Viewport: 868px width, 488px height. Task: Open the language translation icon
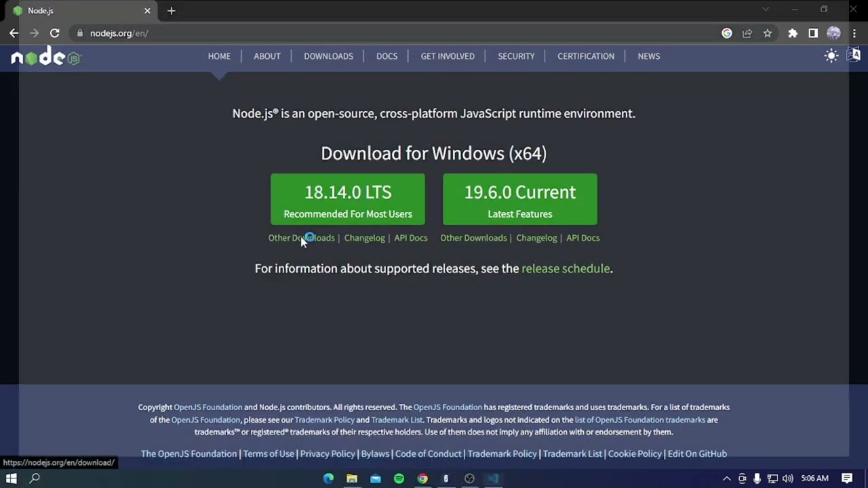(x=853, y=55)
